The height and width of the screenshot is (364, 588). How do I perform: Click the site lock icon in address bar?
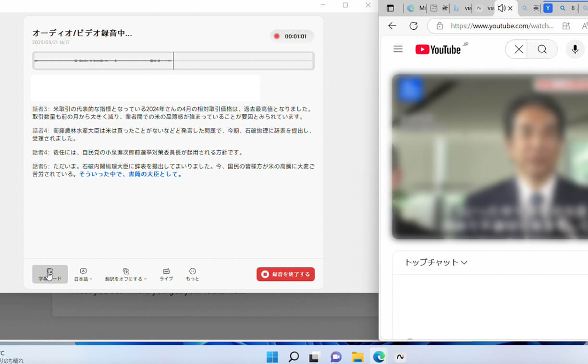click(x=440, y=26)
